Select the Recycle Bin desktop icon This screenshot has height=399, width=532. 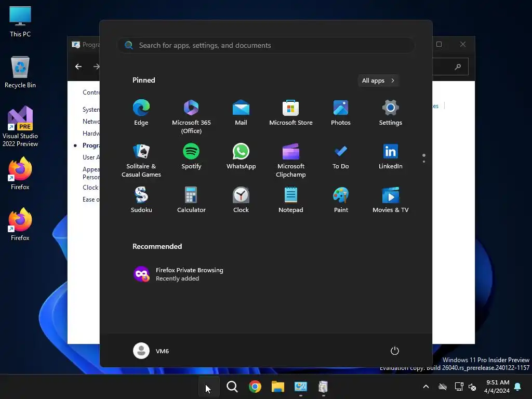coord(20,72)
